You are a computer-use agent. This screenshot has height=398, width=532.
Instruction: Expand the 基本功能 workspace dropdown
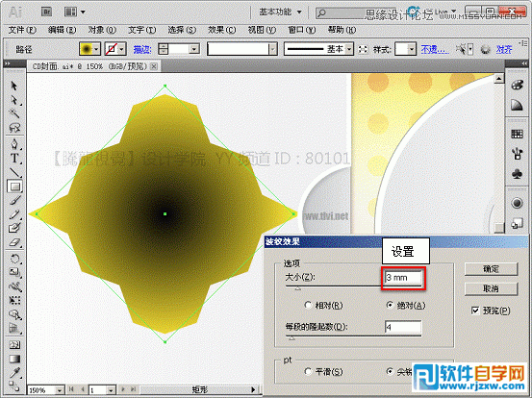pyautogui.click(x=280, y=12)
